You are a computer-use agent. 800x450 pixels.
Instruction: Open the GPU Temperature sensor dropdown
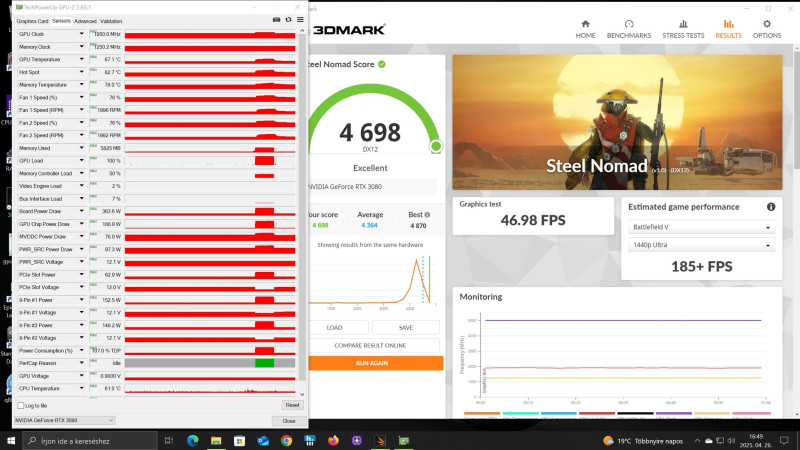tap(81, 59)
